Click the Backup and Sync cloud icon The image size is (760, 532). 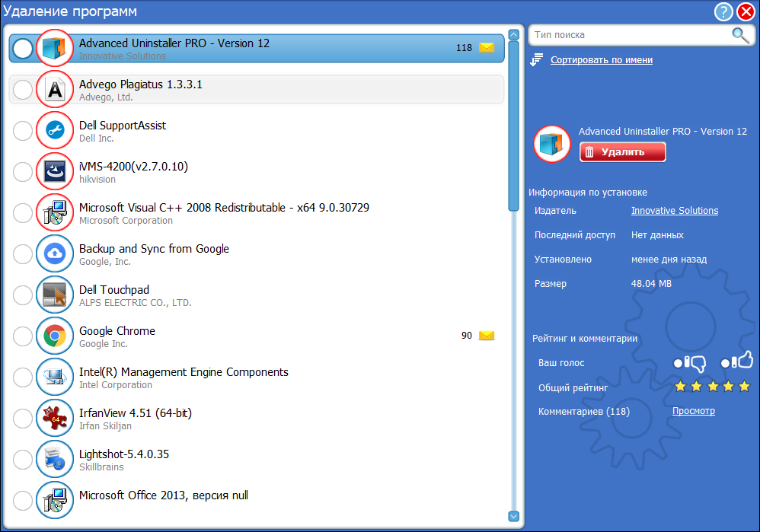pos(55,253)
